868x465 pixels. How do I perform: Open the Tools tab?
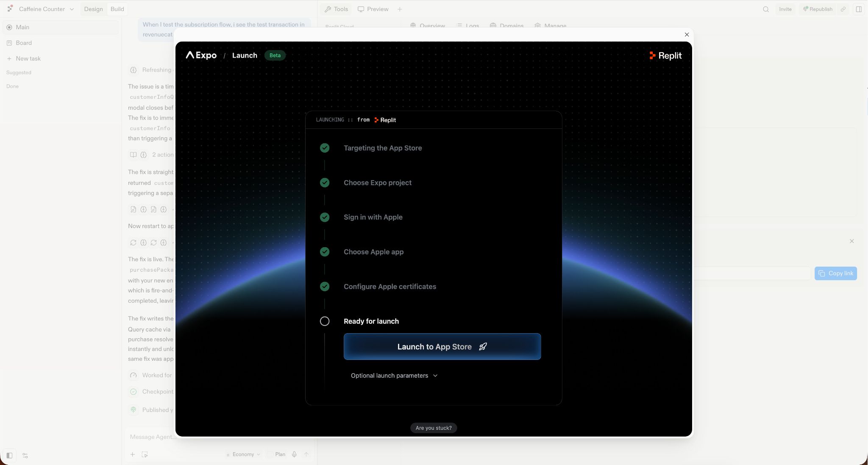pos(336,9)
